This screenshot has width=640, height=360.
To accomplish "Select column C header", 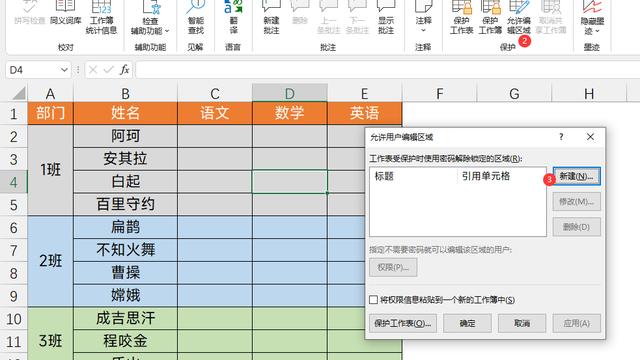I will pos(215,93).
